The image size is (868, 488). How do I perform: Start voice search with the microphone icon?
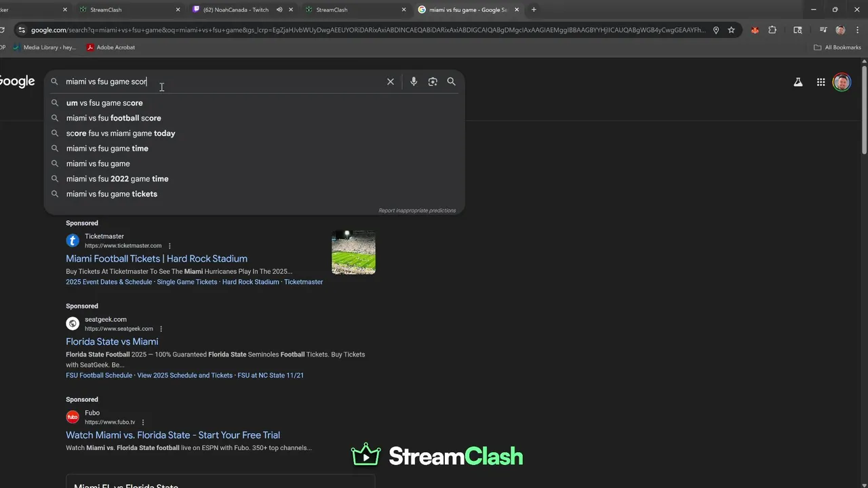[x=414, y=81]
